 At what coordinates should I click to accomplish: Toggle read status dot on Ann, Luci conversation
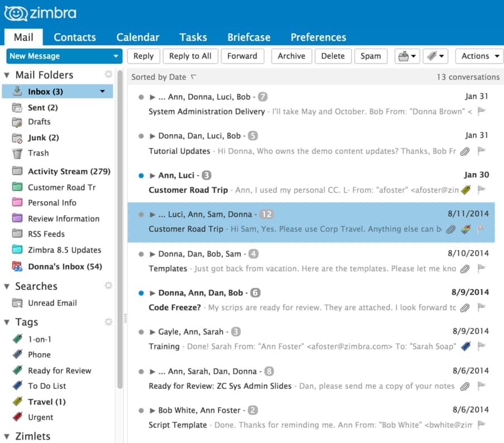click(141, 175)
